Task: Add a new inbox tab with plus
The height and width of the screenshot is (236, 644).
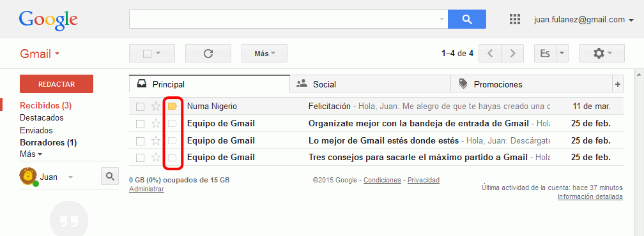Action: click(617, 84)
